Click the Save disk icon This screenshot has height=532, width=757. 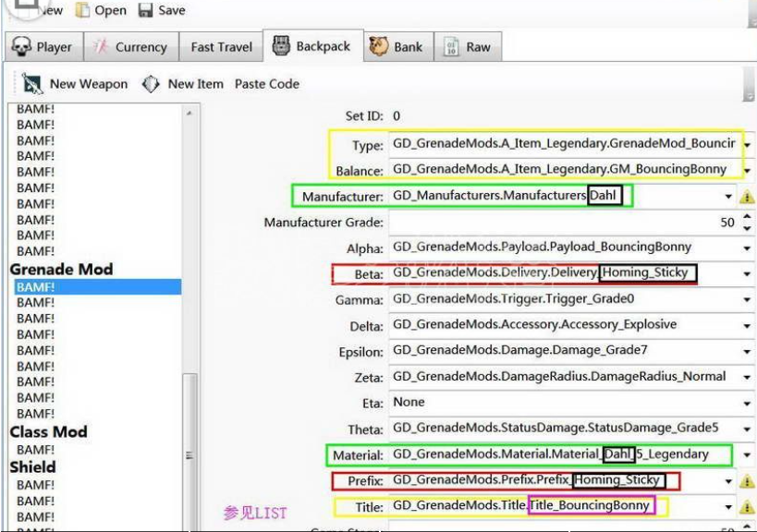(x=145, y=11)
